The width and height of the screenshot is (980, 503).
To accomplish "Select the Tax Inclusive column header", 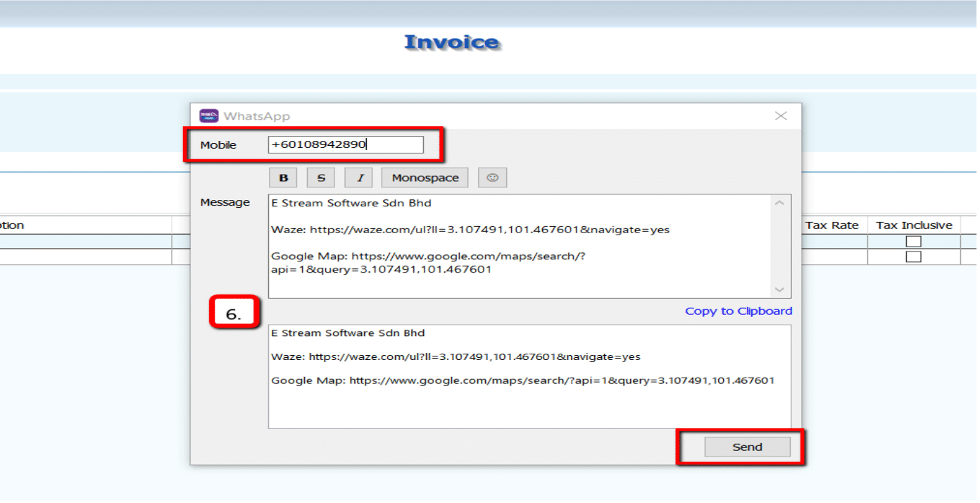I will click(x=913, y=225).
